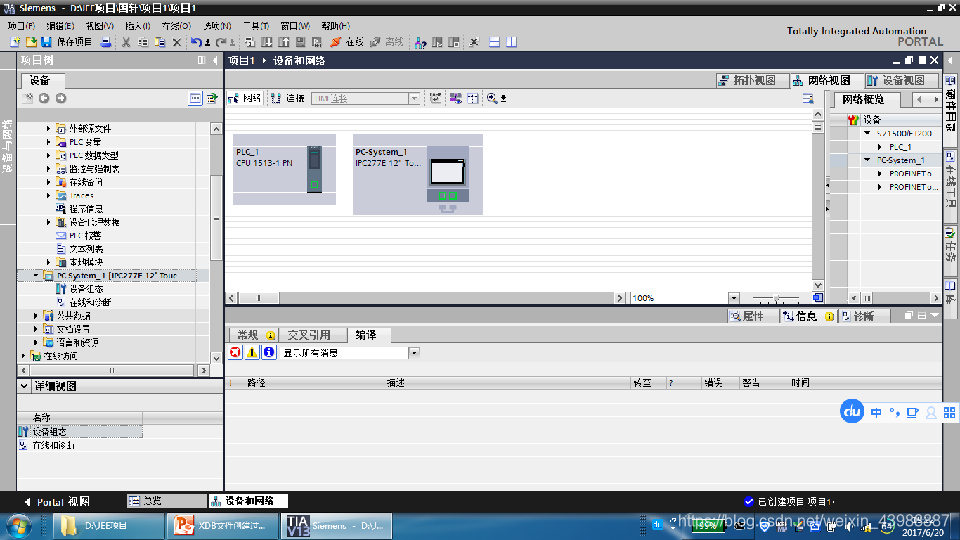Click the network view horizontal scrollbar
The height and width of the screenshot is (540, 960).
tap(258, 298)
